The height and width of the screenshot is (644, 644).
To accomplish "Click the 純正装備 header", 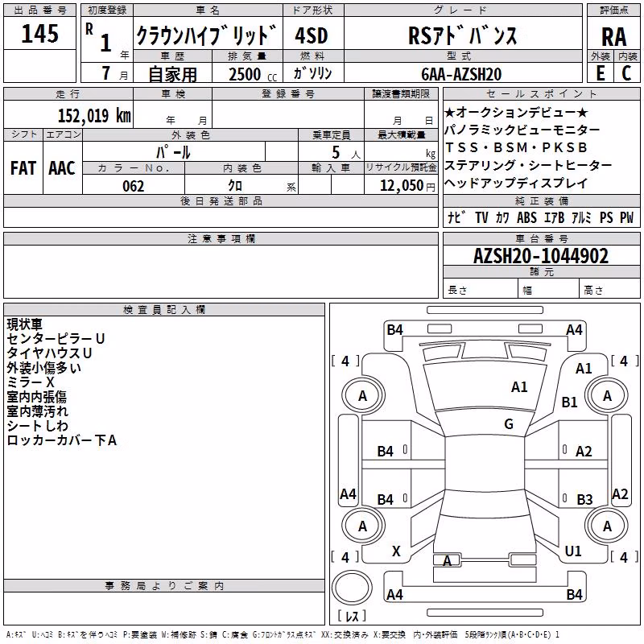I will tap(541, 200).
